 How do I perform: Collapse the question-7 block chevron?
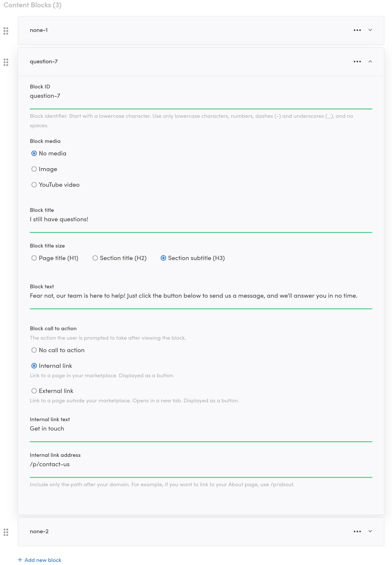(370, 61)
